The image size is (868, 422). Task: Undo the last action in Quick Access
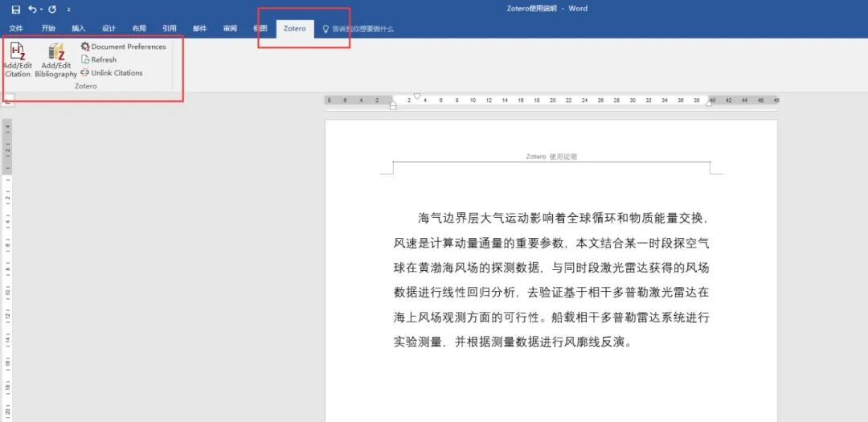click(x=33, y=10)
